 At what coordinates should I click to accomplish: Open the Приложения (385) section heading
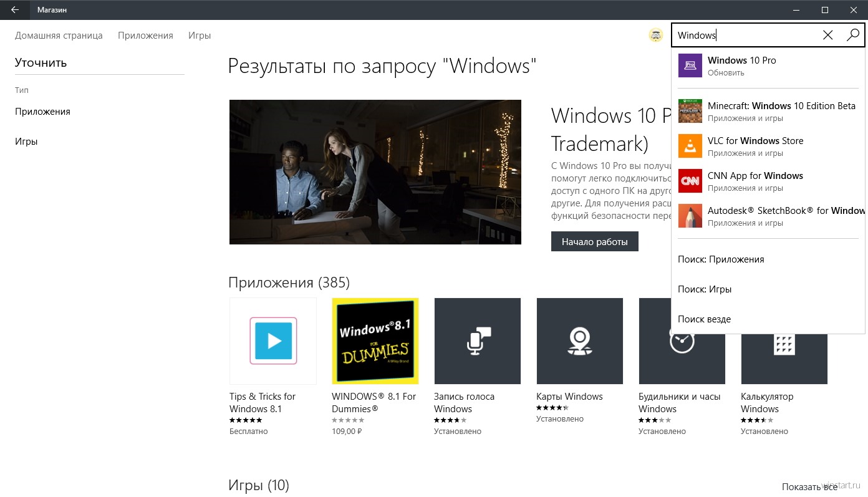289,282
